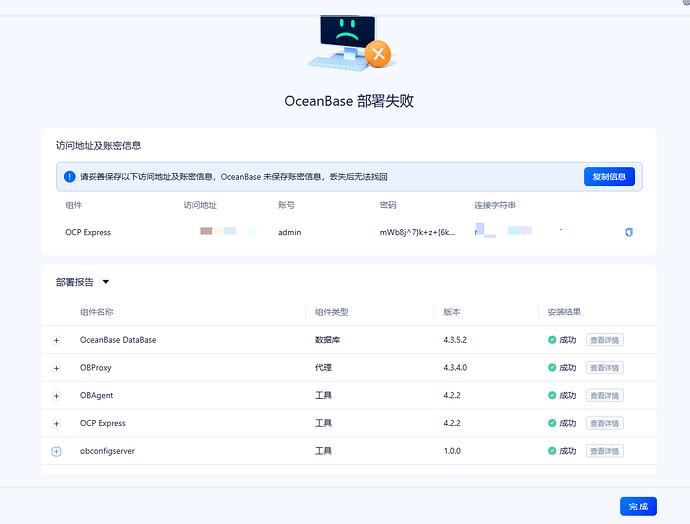The height and width of the screenshot is (524, 690).
Task: View details for obconfigserver
Action: coord(604,451)
